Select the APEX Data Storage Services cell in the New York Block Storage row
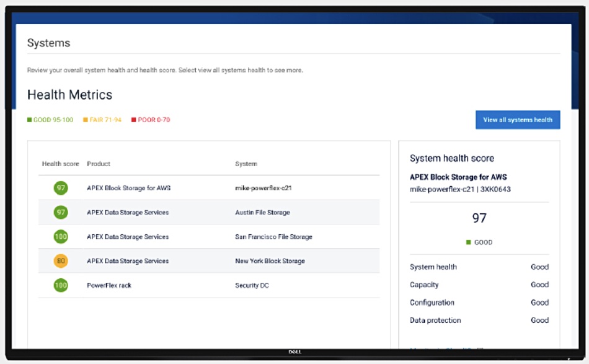The height and width of the screenshot is (364, 589). (x=128, y=260)
